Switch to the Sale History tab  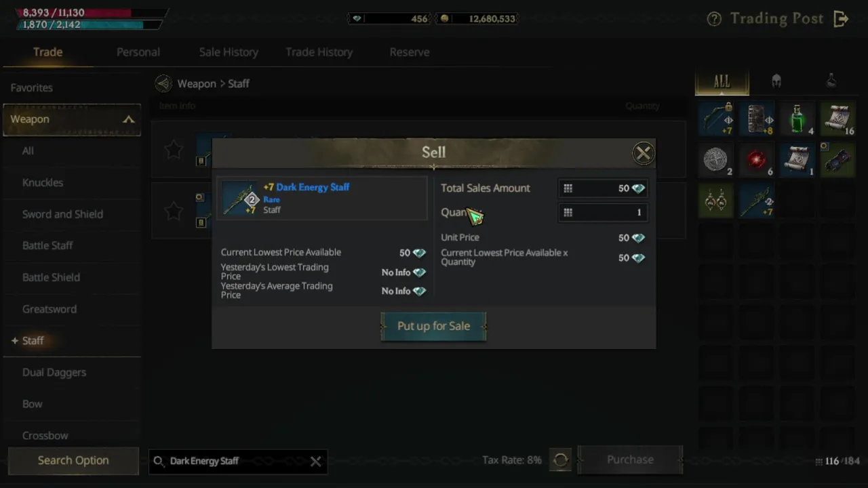click(x=229, y=52)
